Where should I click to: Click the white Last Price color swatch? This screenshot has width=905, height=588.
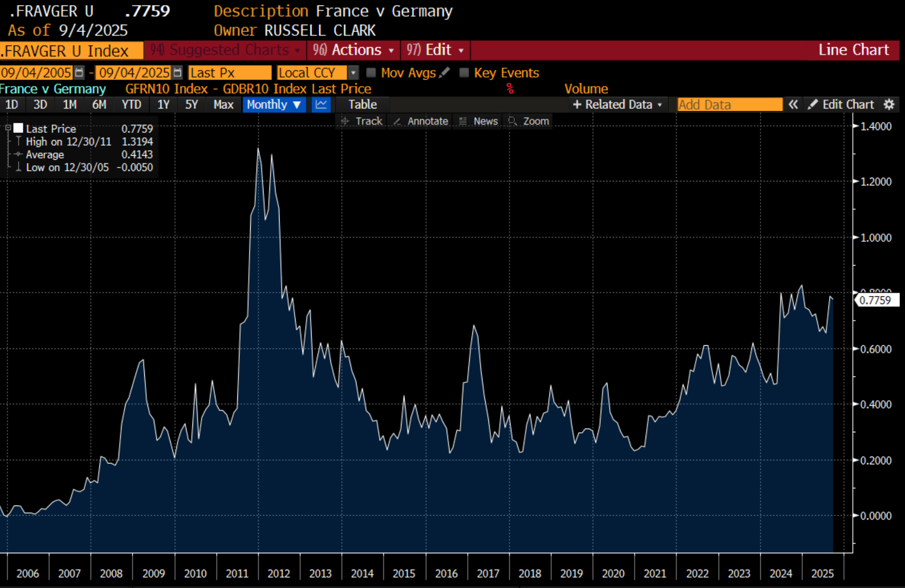click(18, 128)
